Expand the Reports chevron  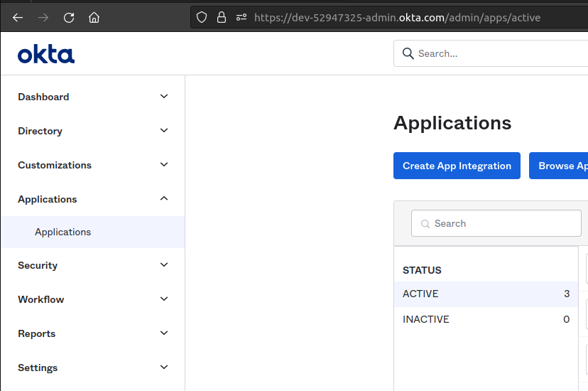click(x=164, y=333)
